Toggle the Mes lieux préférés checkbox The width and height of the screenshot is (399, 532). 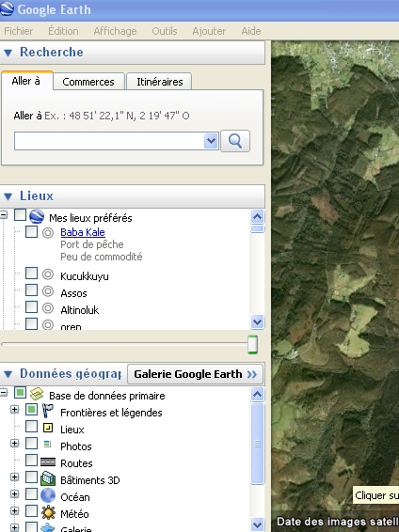pyautogui.click(x=21, y=215)
